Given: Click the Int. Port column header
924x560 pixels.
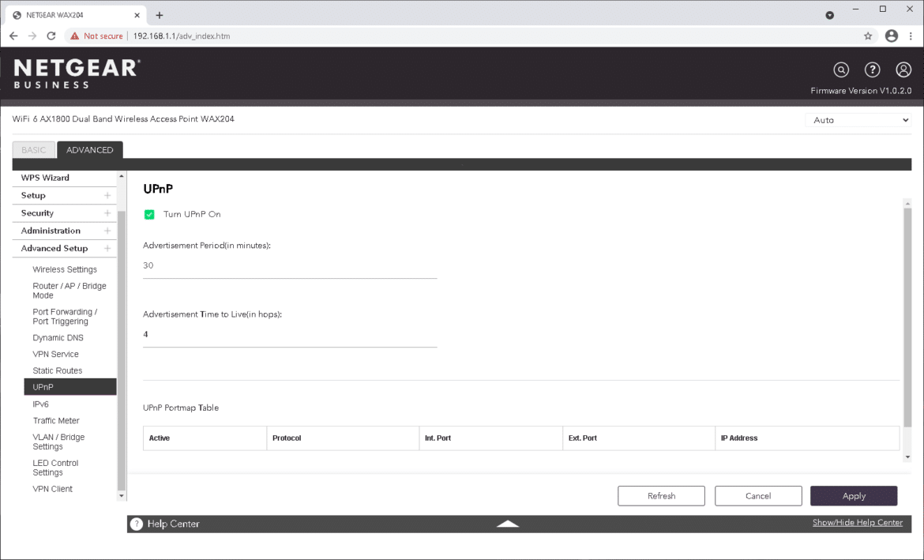Looking at the screenshot, I should click(491, 438).
